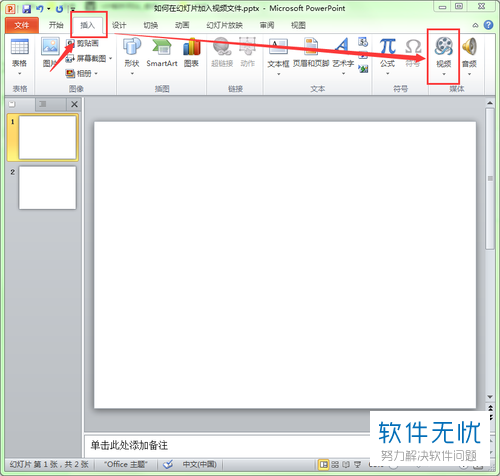
Task: Expand the 公式 dropdown arrow
Action: [387, 73]
